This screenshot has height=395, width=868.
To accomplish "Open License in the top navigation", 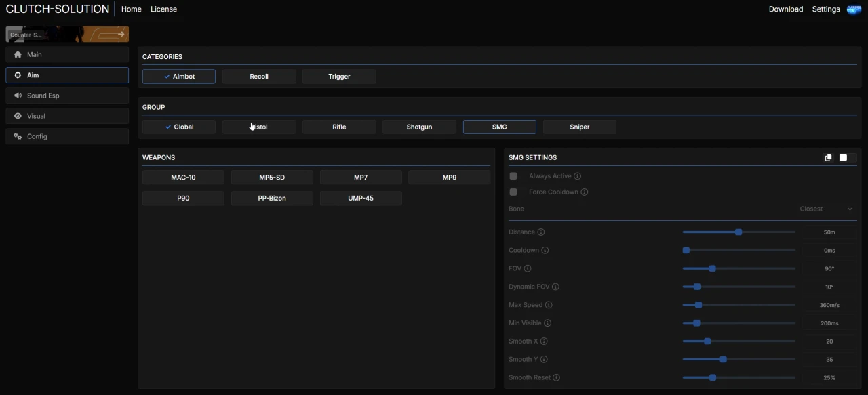I will pyautogui.click(x=163, y=9).
